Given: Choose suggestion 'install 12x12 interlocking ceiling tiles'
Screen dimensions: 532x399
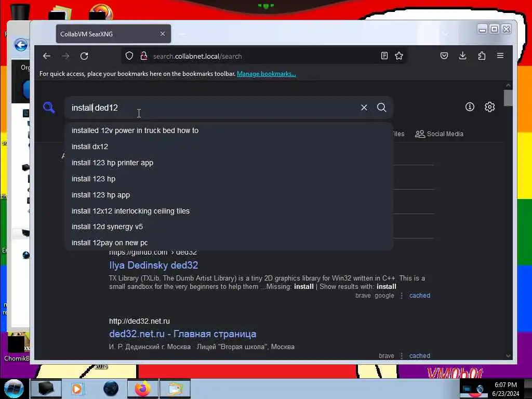Looking at the screenshot, I should [x=229, y=211].
